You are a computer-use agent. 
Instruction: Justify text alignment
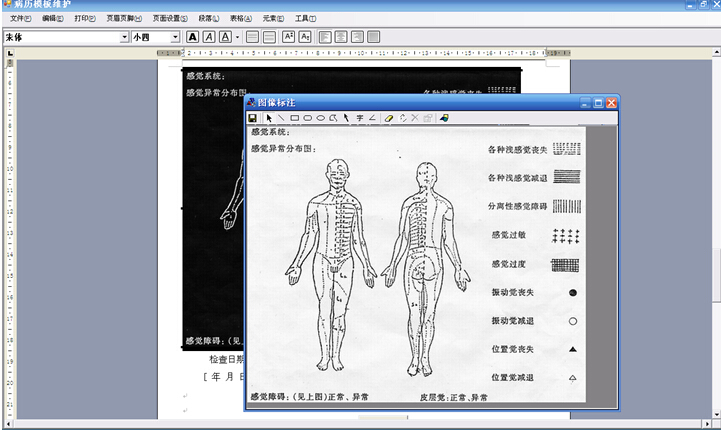coord(374,37)
